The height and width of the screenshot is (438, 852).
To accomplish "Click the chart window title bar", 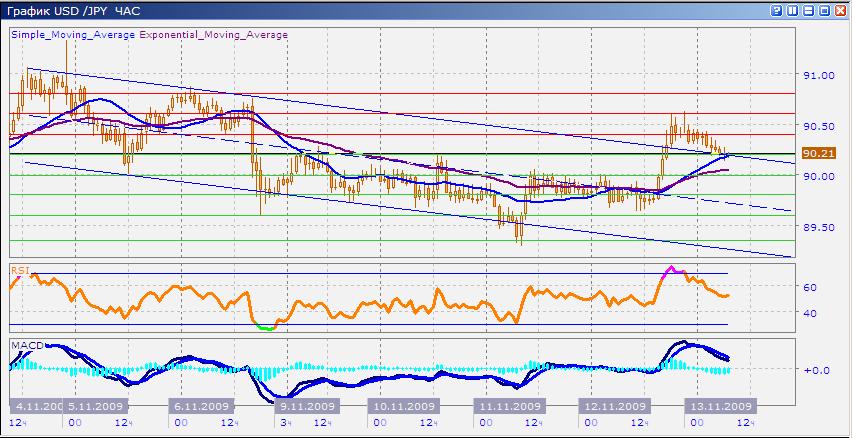I will 400,11.
